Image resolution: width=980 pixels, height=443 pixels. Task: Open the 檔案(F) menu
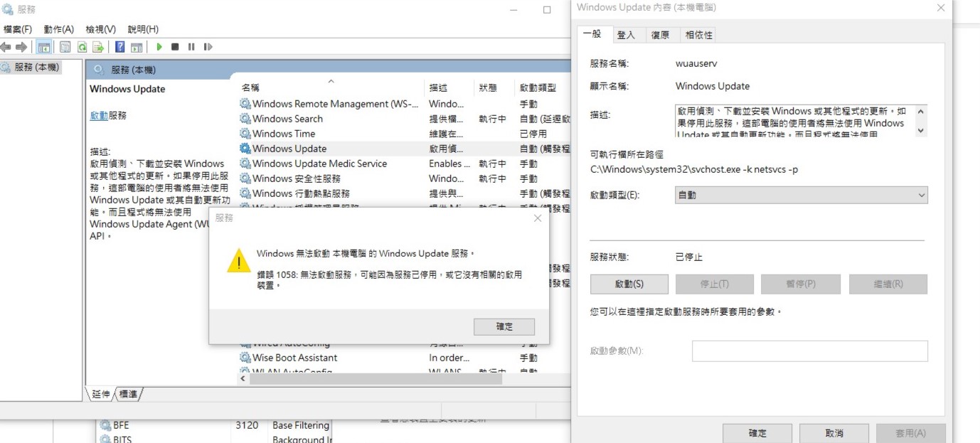click(18, 29)
